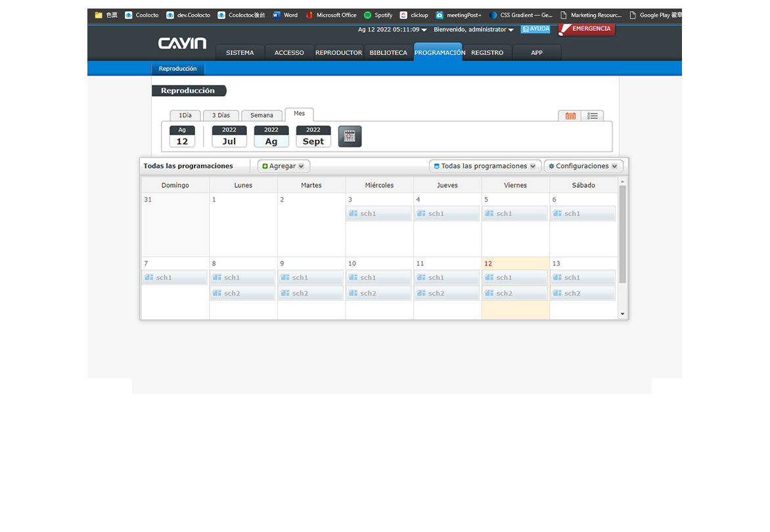The height and width of the screenshot is (532, 770).
Task: Go to Sept 2022 month
Action: [313, 137]
